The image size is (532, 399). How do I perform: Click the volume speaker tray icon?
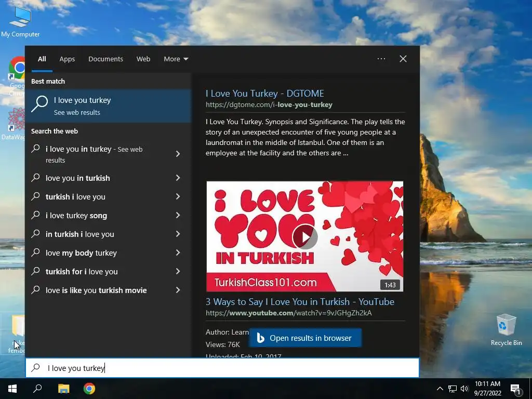pyautogui.click(x=464, y=389)
